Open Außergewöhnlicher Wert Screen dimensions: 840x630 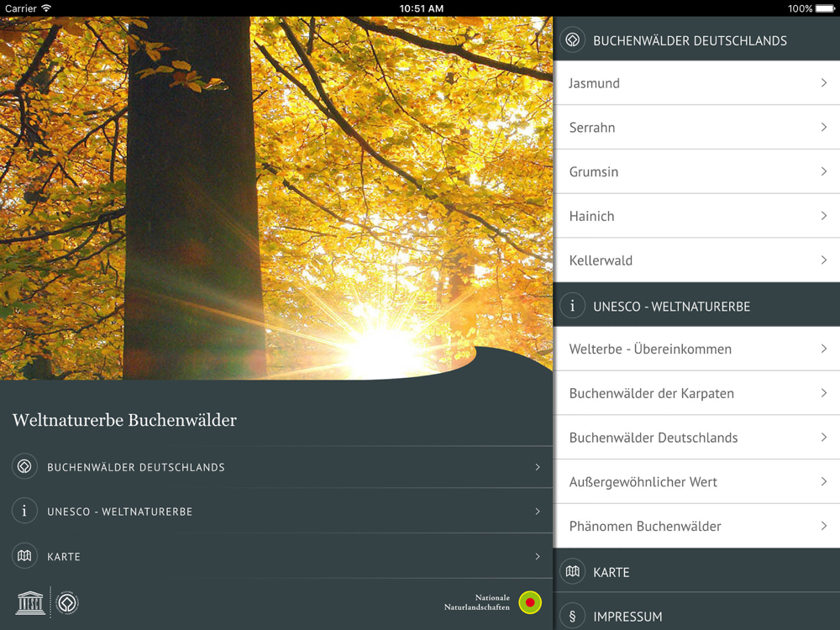point(696,482)
